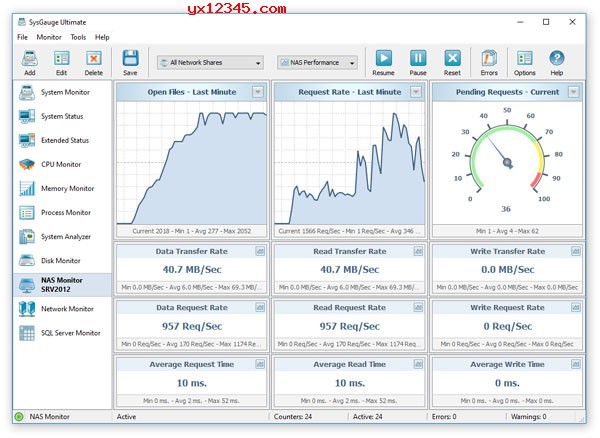Click chart icon on Data Request Rate

(260, 307)
